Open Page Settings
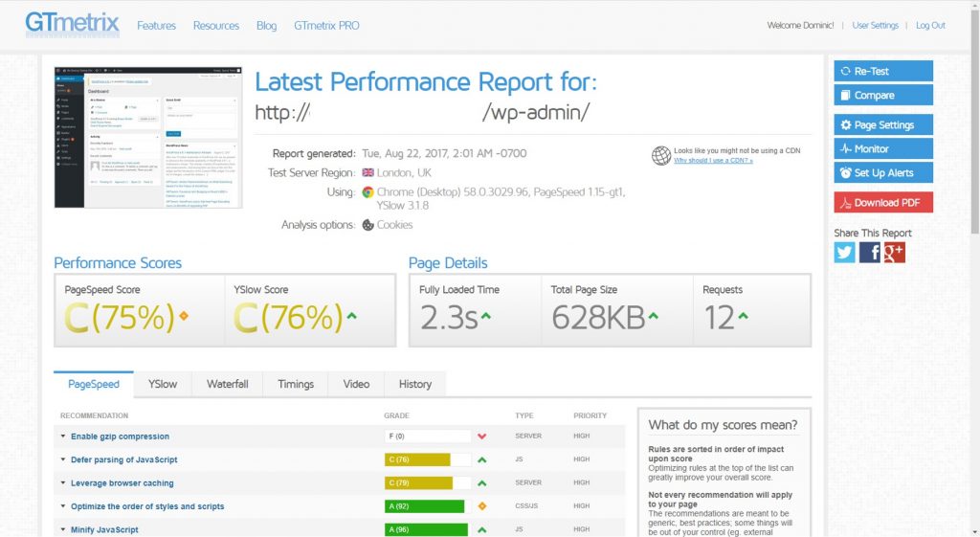Screen dimensions: 980x537 [883, 125]
